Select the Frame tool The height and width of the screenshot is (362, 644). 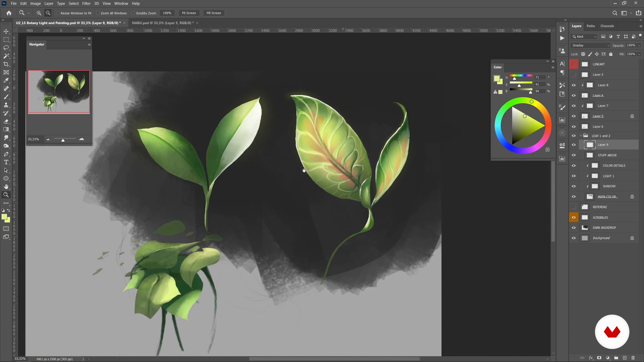point(6,72)
